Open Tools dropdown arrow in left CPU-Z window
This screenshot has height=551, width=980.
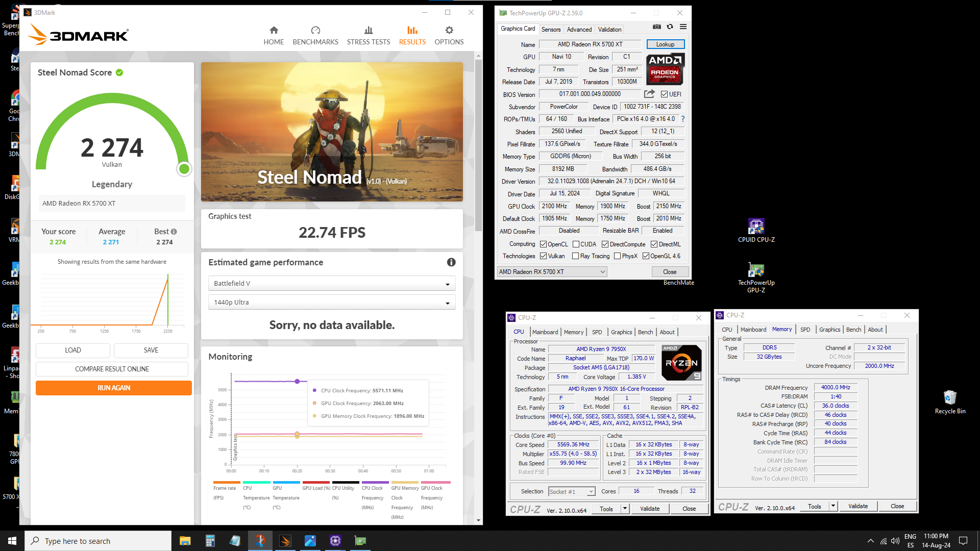(625, 509)
